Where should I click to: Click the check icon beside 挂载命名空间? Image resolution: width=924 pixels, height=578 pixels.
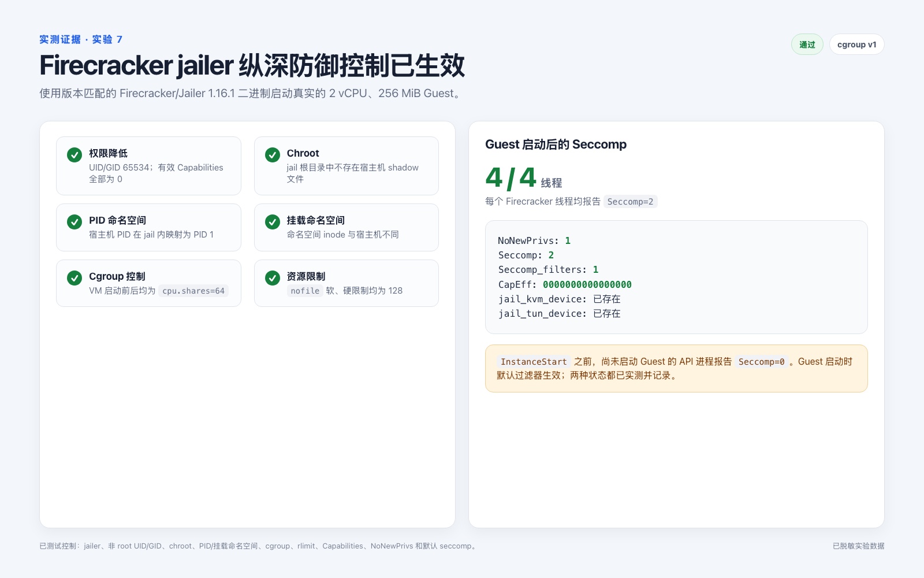coord(273,222)
